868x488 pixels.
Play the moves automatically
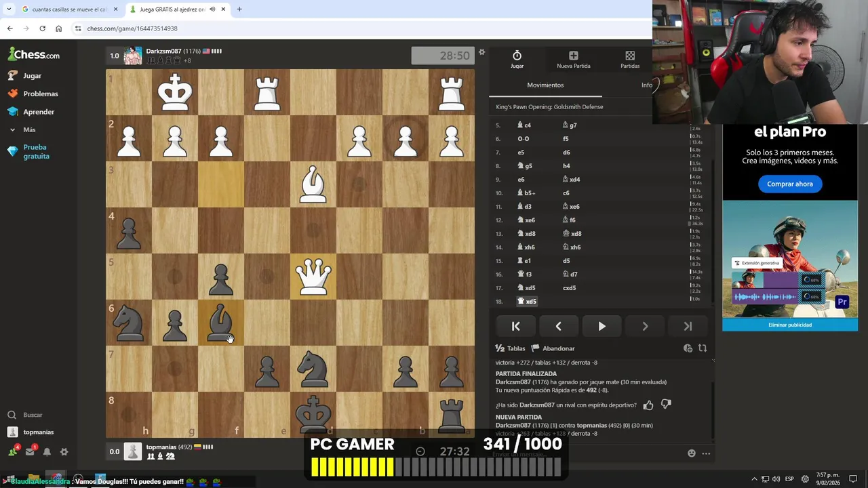tap(601, 326)
